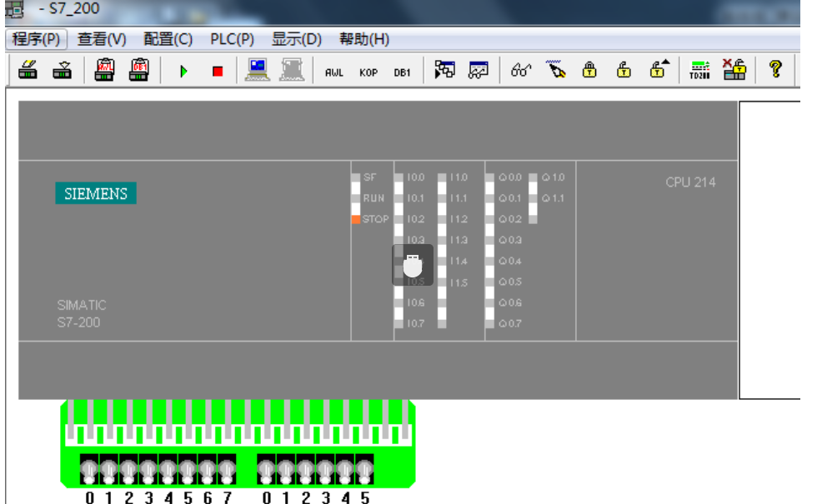Click the padlock with red X icon
Viewport: 822px width, 504px height.
point(734,70)
